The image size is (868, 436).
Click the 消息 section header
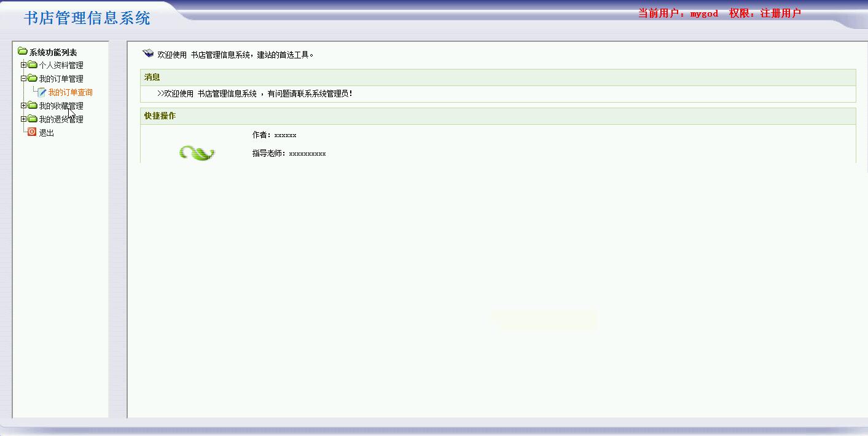point(498,77)
